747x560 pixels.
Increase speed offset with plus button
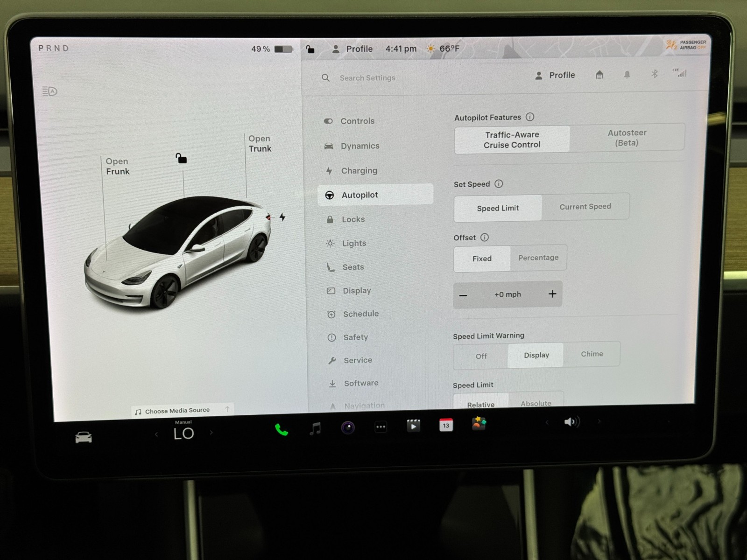click(x=552, y=294)
